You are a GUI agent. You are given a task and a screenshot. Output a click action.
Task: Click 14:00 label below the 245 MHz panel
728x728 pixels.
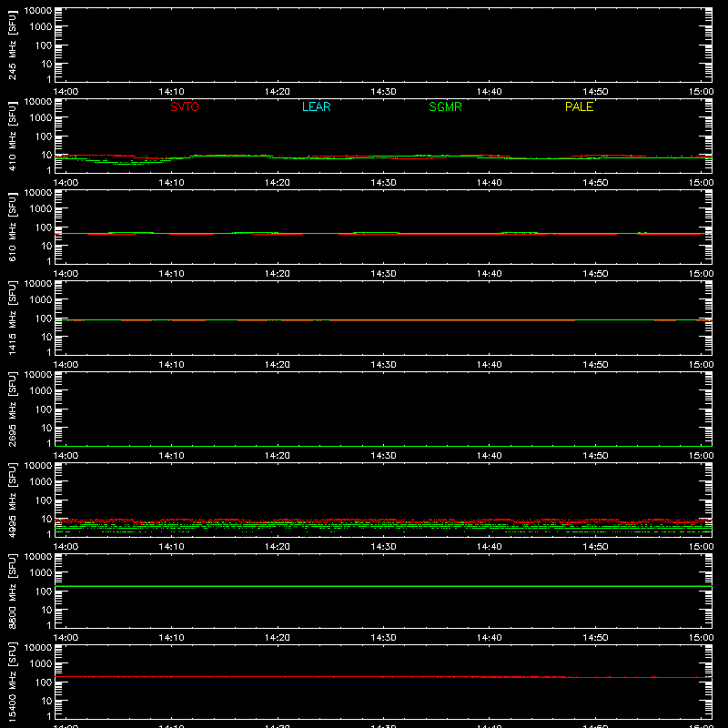click(66, 92)
